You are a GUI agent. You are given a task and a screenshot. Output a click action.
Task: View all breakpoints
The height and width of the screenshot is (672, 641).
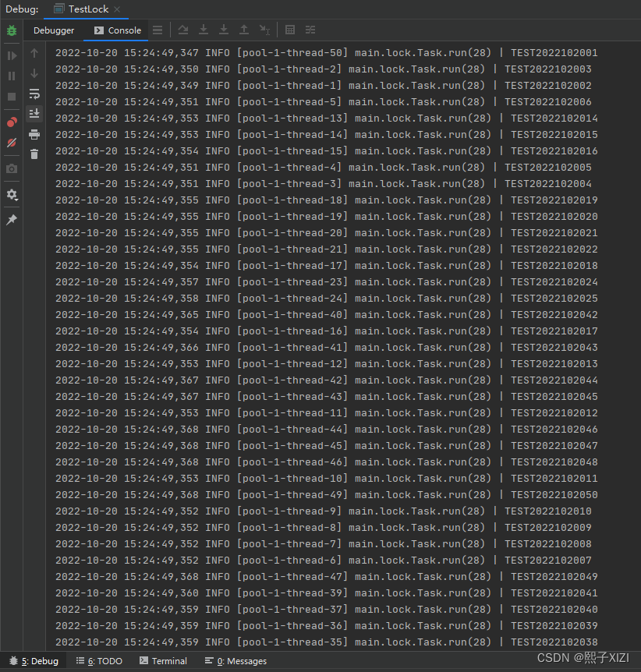(12, 122)
